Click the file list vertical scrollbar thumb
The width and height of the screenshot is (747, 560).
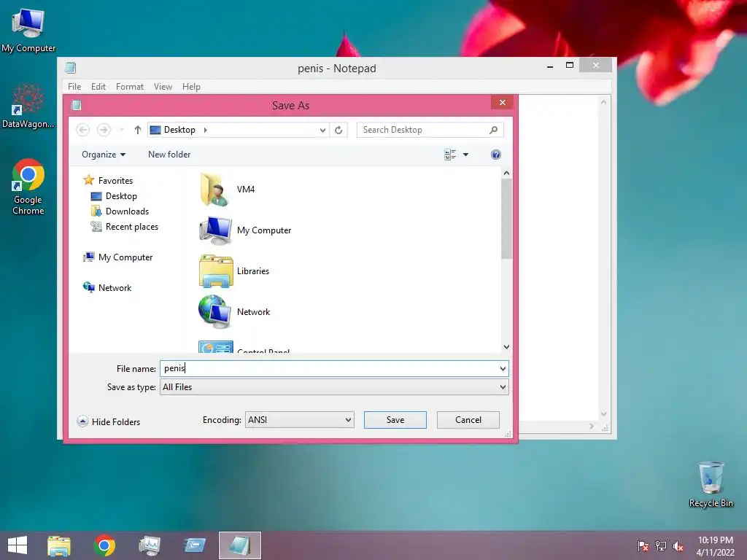tap(506, 219)
